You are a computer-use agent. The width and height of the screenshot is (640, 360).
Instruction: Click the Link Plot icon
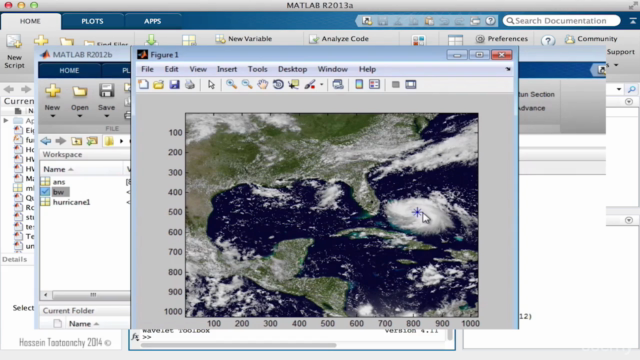[338, 84]
